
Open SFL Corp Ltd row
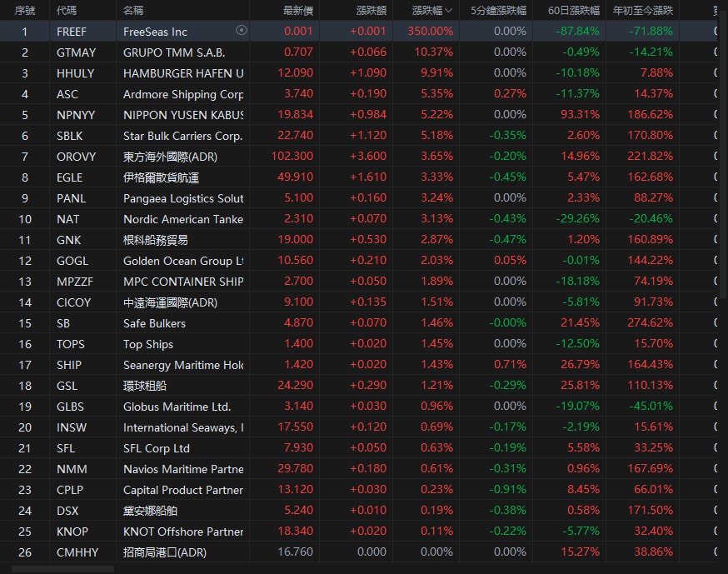(358, 448)
